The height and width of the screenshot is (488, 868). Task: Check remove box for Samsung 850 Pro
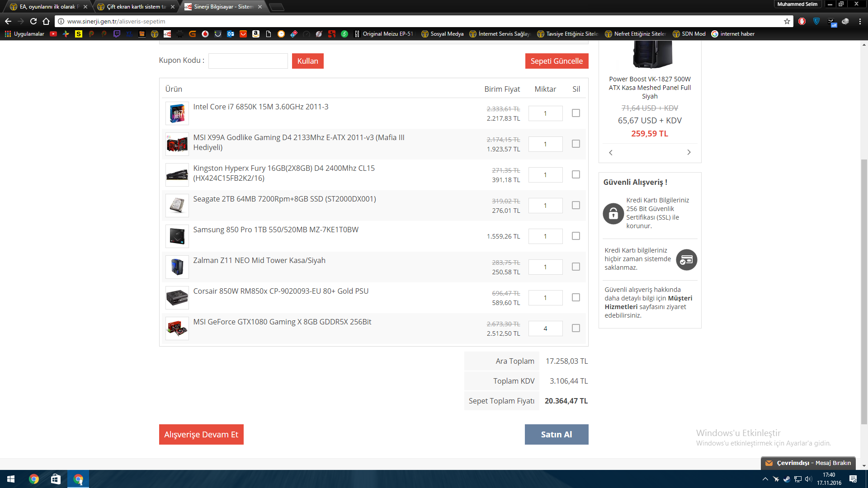click(576, 236)
